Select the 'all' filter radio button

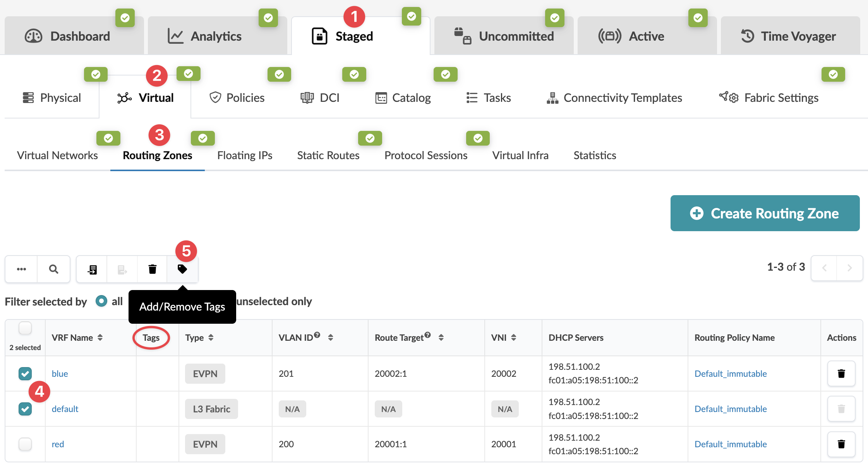point(101,301)
